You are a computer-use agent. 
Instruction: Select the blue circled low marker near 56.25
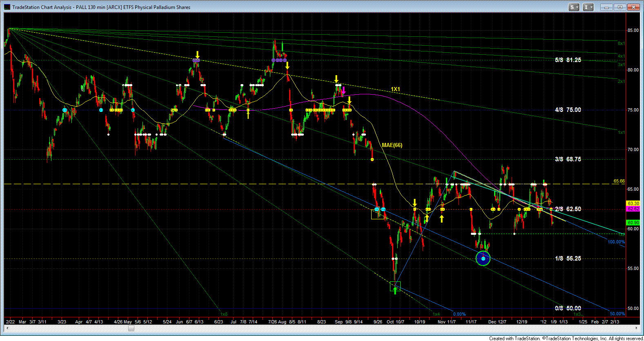tap(483, 259)
